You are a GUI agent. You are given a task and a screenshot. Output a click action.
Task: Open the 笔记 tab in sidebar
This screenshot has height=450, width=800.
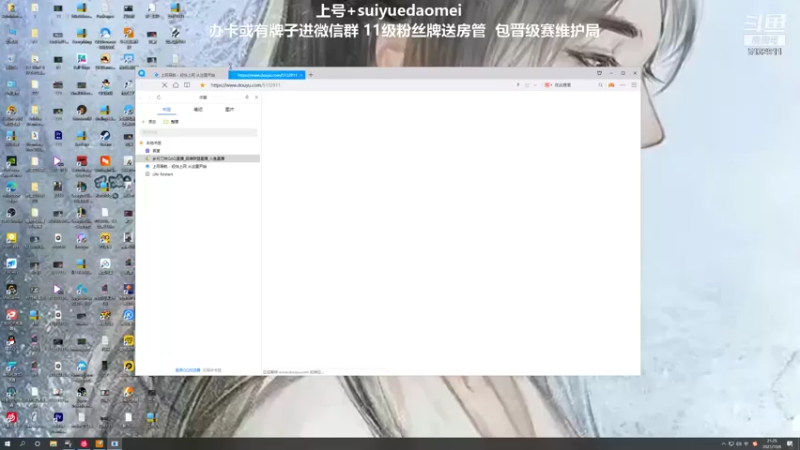click(x=198, y=109)
